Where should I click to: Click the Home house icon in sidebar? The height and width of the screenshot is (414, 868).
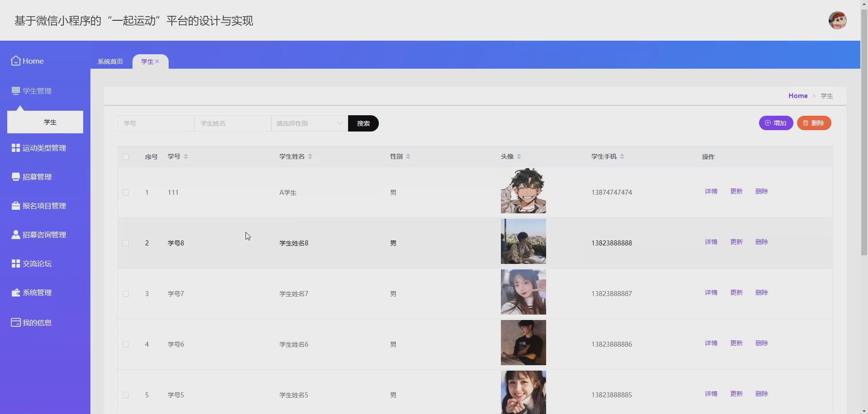click(x=16, y=61)
